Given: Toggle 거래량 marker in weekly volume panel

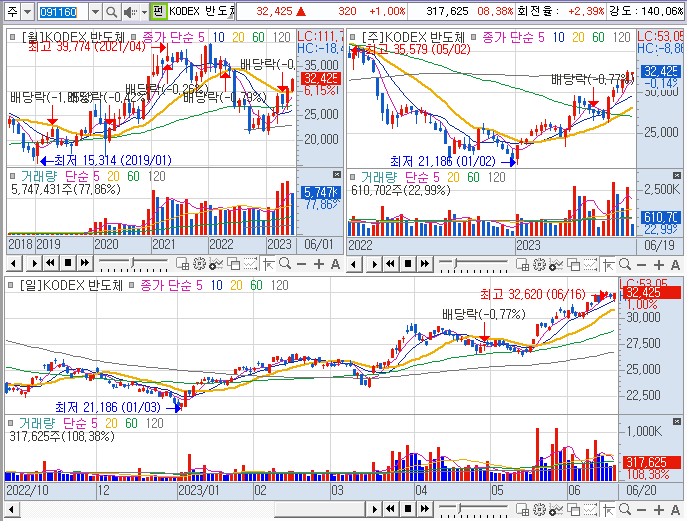Looking at the screenshot, I should pyautogui.click(x=352, y=177).
